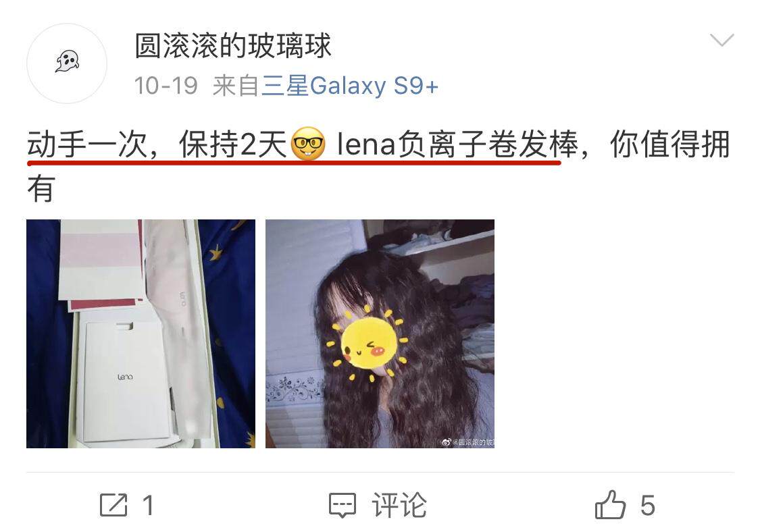
Task: Click the repost share icon
Action: (x=113, y=505)
